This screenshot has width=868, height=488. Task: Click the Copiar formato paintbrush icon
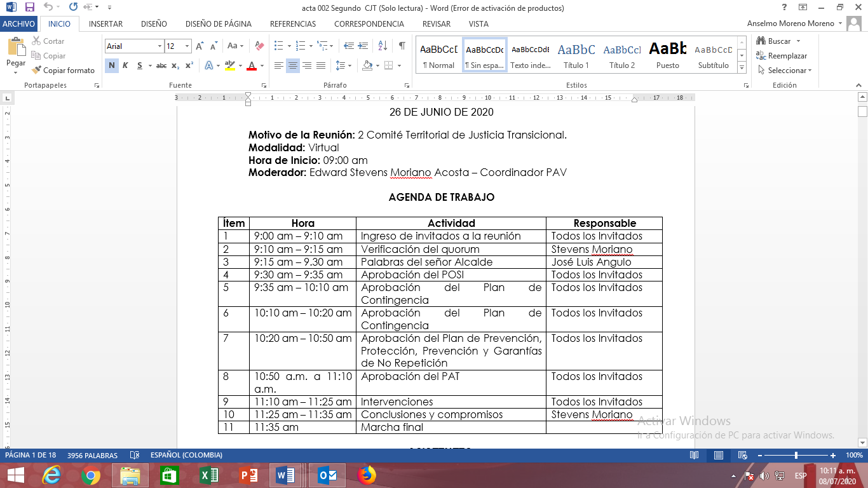point(37,71)
